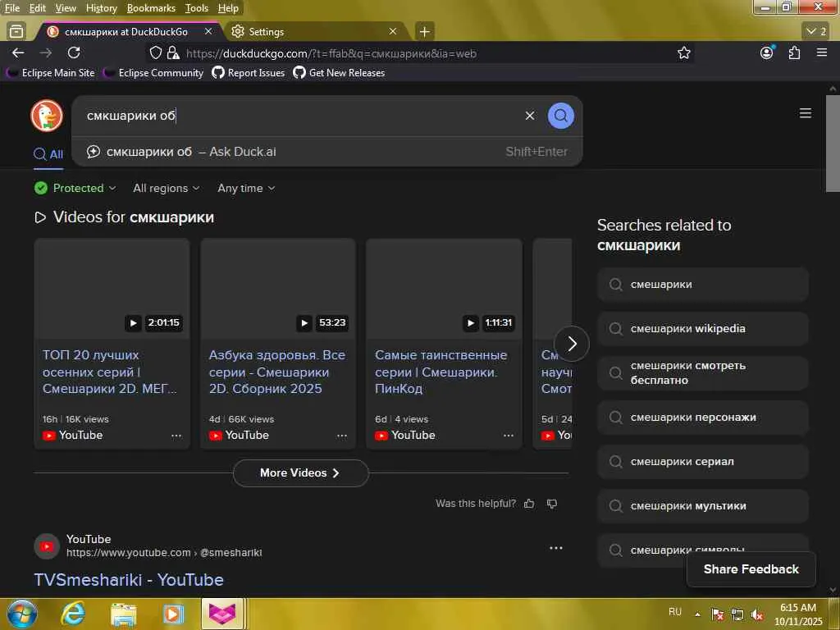The height and width of the screenshot is (630, 840).
Task: Open the History menu
Action: pos(101,8)
